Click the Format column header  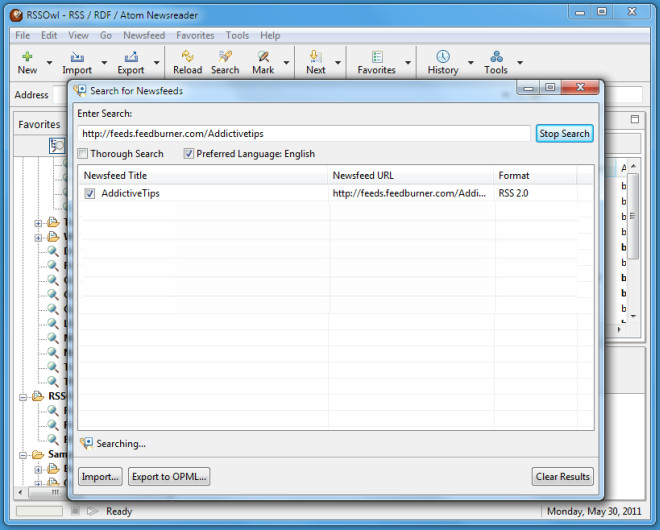[535, 176]
